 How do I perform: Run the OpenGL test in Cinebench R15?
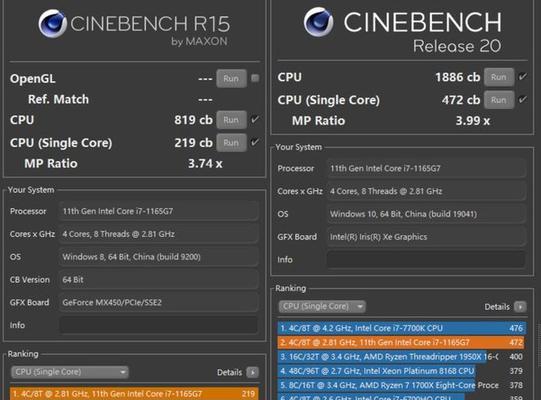point(231,78)
